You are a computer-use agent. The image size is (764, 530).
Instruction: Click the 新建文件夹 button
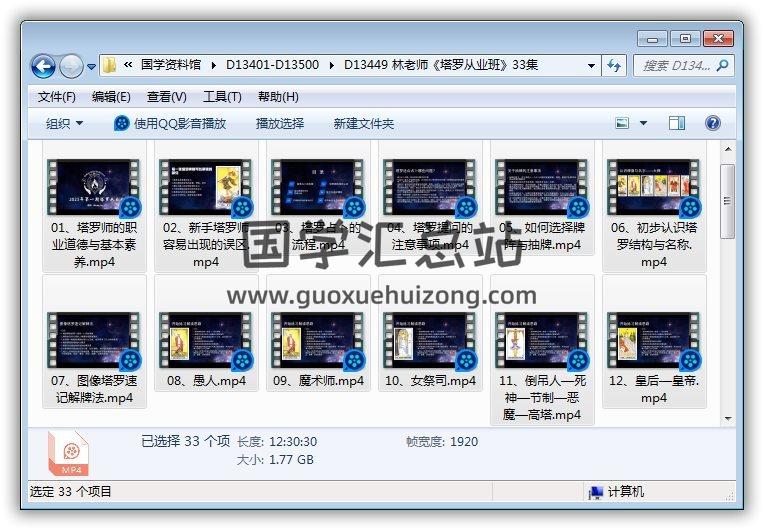click(363, 123)
